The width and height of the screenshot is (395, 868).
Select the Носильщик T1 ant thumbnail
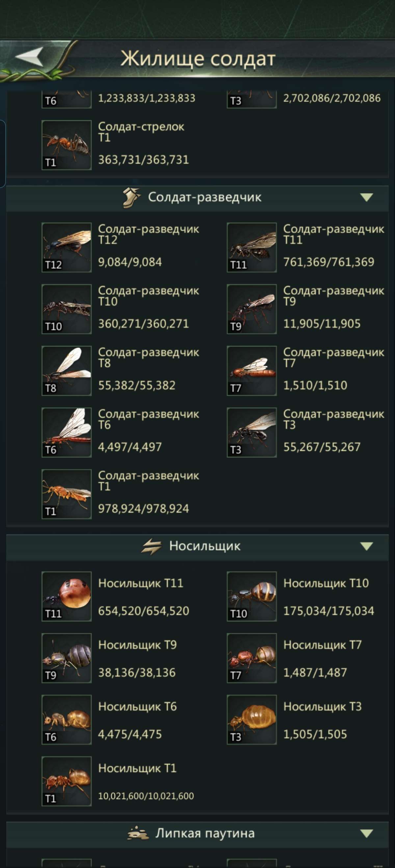tap(66, 782)
